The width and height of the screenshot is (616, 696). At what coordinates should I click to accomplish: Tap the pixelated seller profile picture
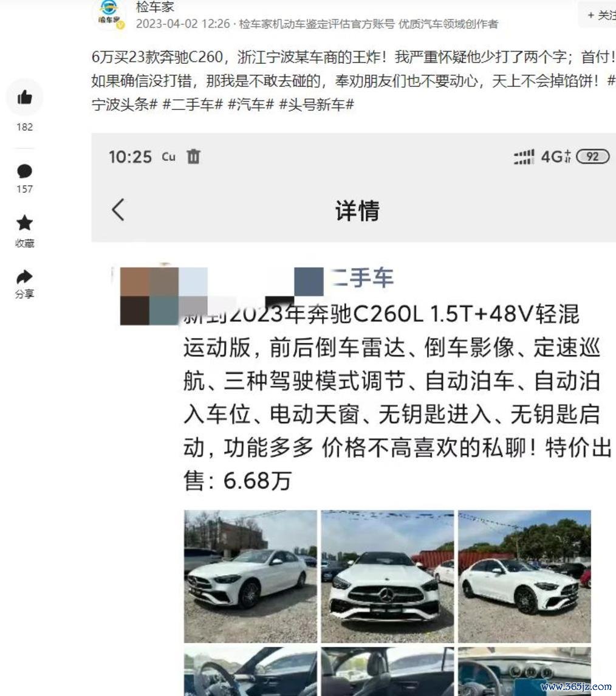(x=149, y=296)
